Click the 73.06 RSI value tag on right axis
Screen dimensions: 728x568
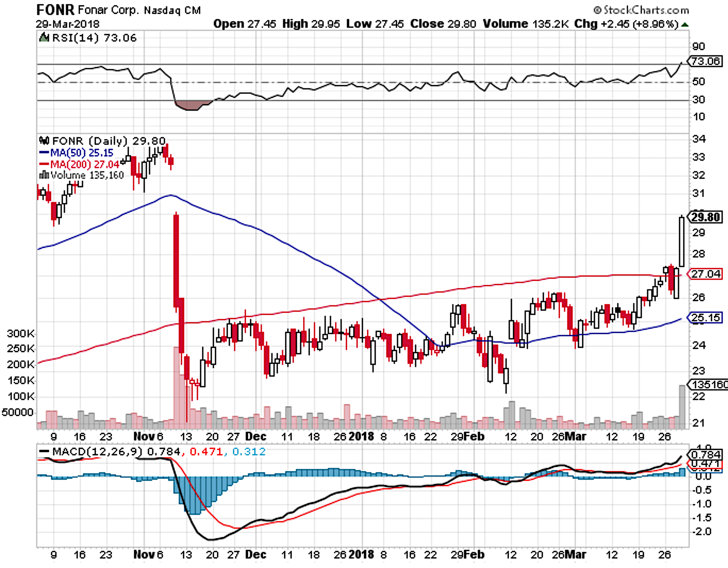click(706, 61)
